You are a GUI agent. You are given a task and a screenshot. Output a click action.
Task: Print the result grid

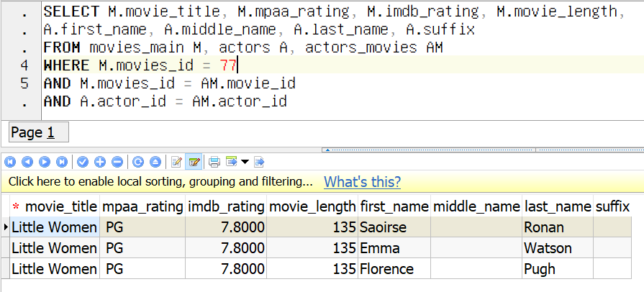pyautogui.click(x=214, y=163)
